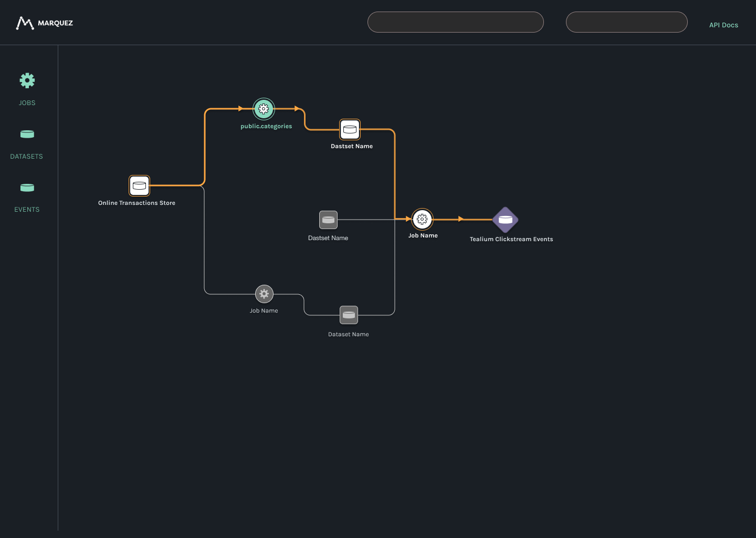Click the EVENTS label in sidebar

coord(27,209)
